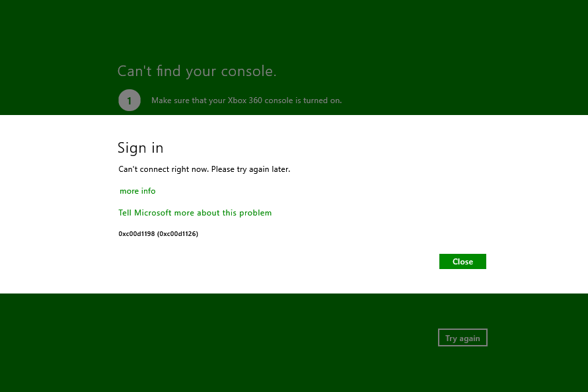Open the 'more info' link
This screenshot has height=392, width=588.
(137, 191)
